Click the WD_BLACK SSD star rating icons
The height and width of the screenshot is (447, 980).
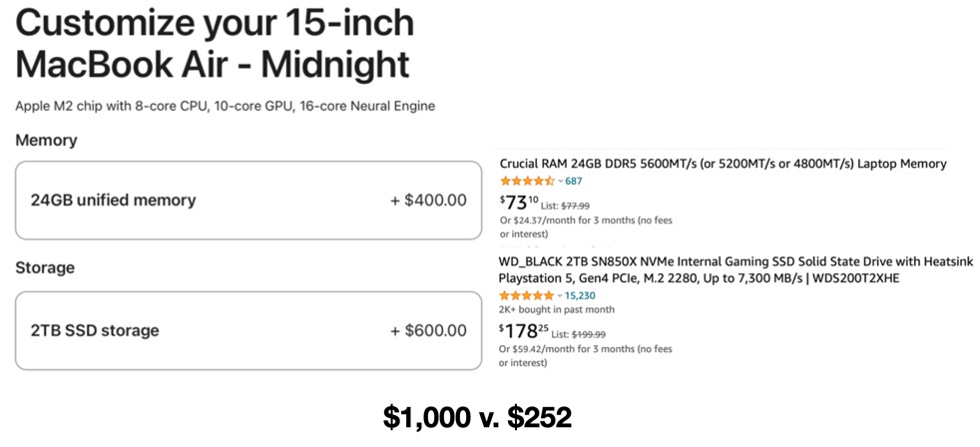(526, 296)
